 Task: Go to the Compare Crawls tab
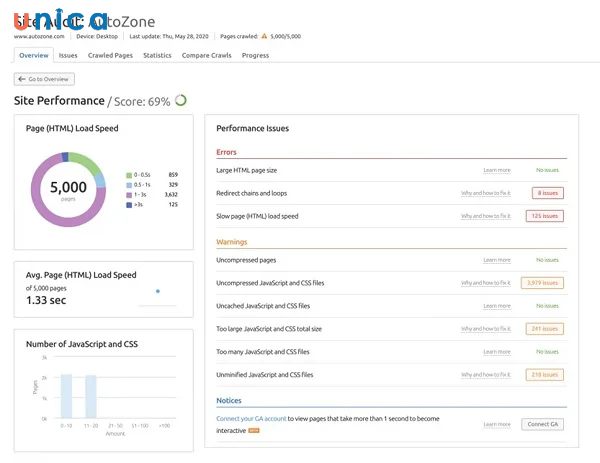[x=209, y=56]
